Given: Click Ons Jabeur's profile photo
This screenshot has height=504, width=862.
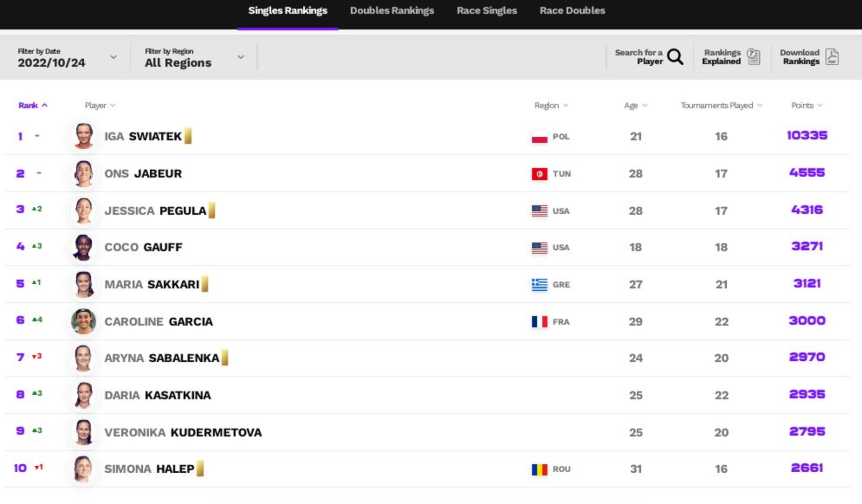Looking at the screenshot, I should pyautogui.click(x=84, y=173).
